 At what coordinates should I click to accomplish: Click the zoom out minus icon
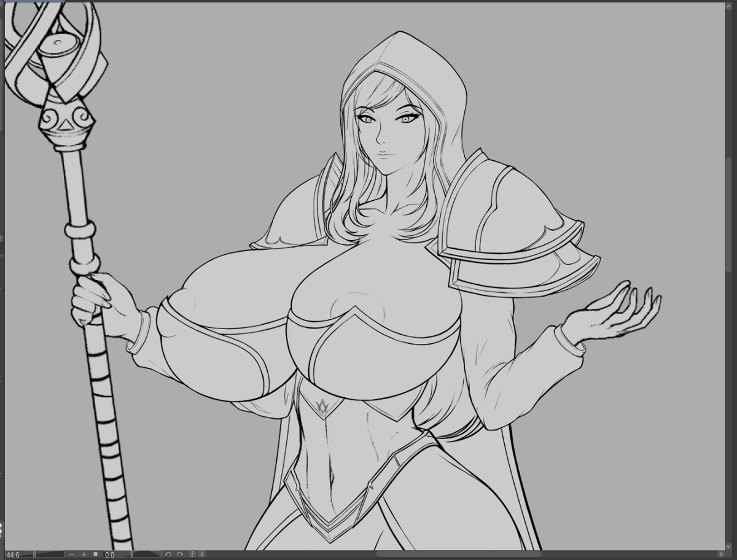tap(71, 554)
